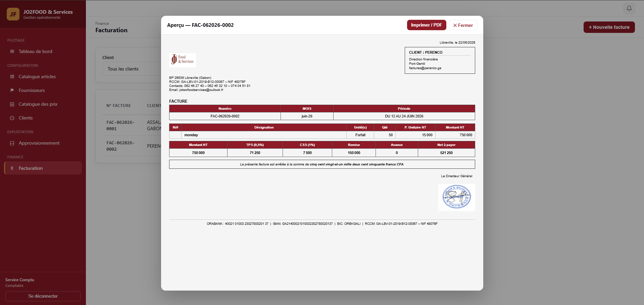Screen dimensions: 644x305
Task: Open the Tous les clients dropdown
Action: coord(132,69)
